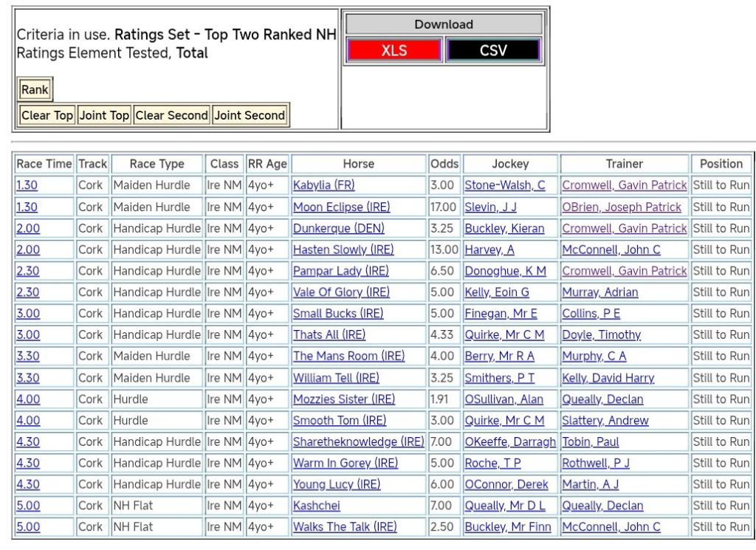This screenshot has height=550, width=756.
Task: Open horse Kashchei link
Action: [316, 506]
